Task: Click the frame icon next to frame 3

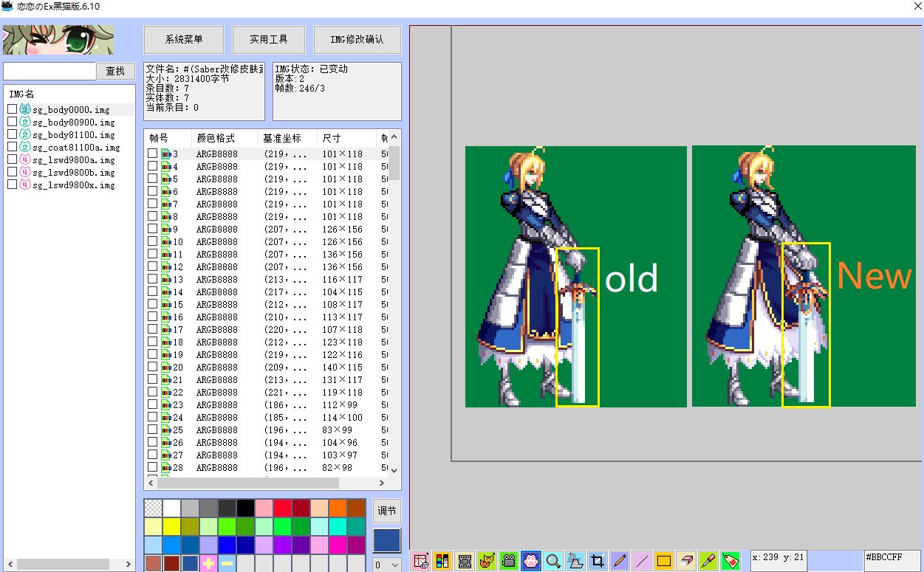Action: click(166, 154)
